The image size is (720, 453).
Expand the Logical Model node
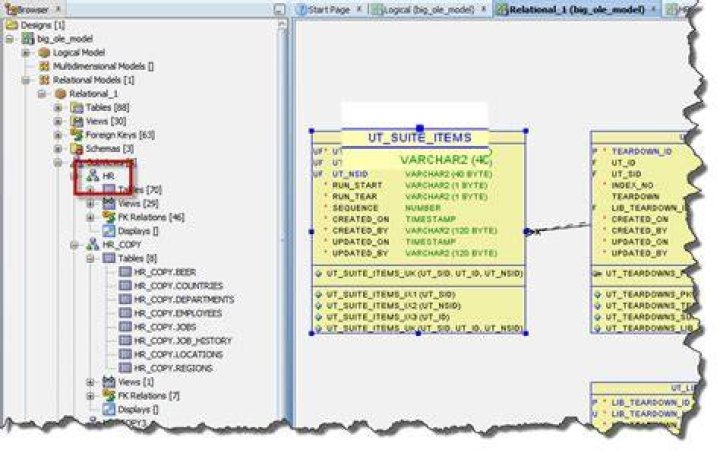[26, 53]
